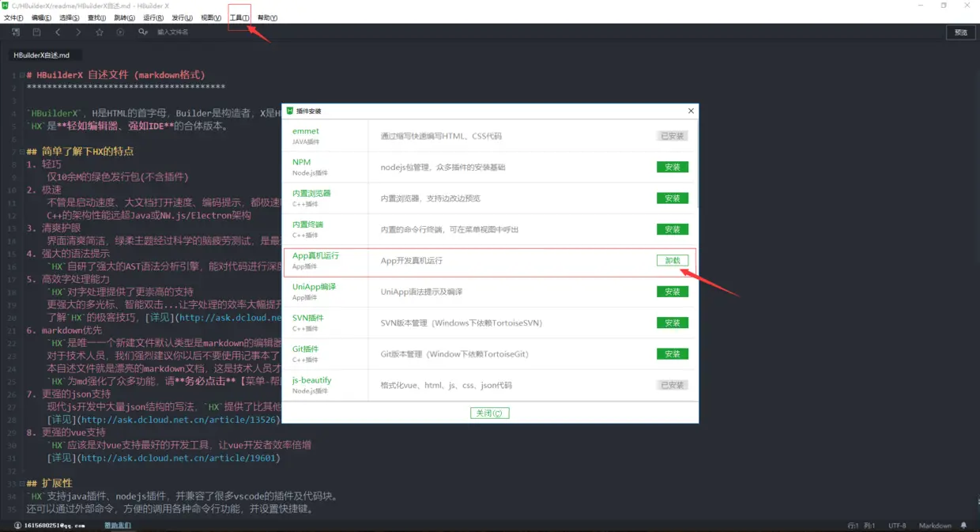Open the 视图(V) menu

tap(211, 17)
